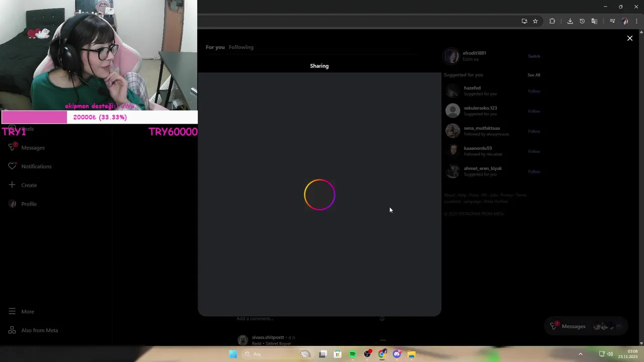644x362 pixels.
Task: Open File Explorer from taskbar
Action: click(411, 354)
